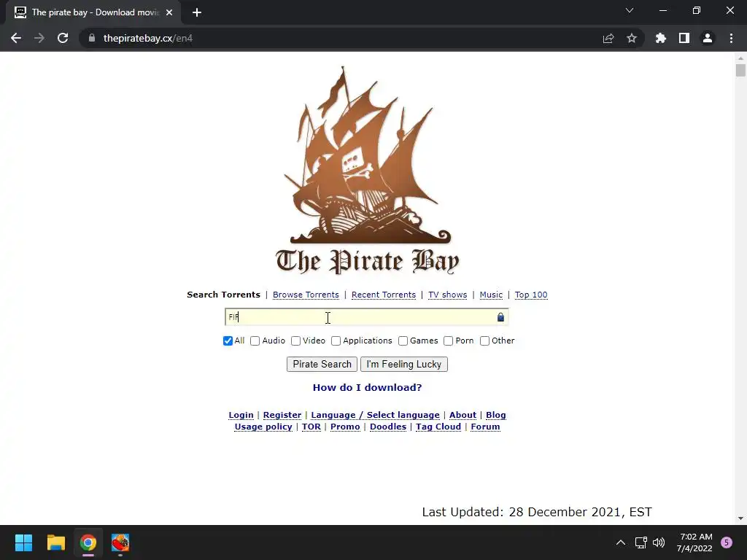Select The pirate bay browser tab
Image resolution: width=747 pixels, height=560 pixels.
click(93, 12)
